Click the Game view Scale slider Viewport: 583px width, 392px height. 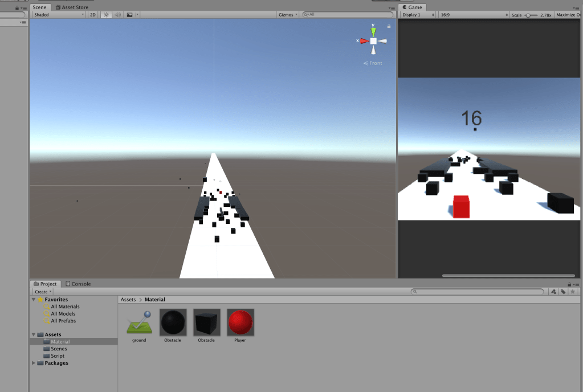click(x=529, y=15)
